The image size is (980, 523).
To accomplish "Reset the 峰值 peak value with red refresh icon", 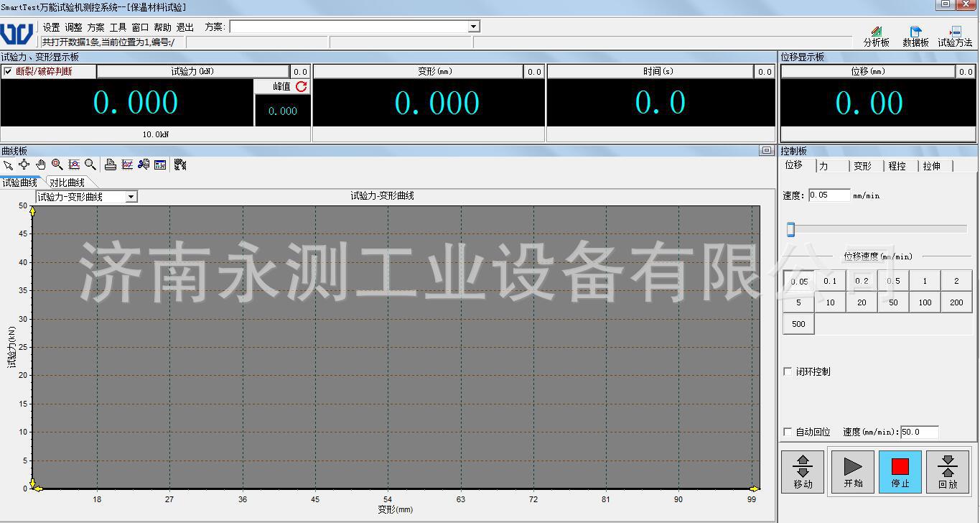I will point(302,86).
